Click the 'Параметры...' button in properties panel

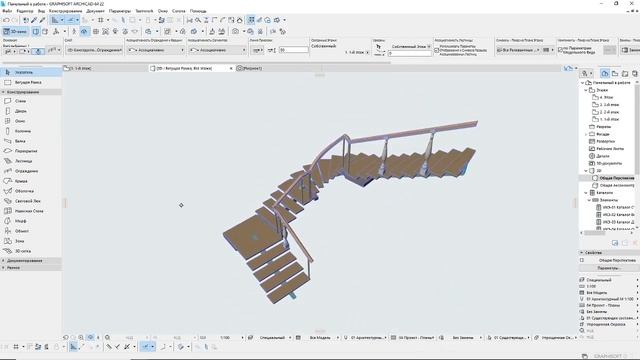point(608,268)
